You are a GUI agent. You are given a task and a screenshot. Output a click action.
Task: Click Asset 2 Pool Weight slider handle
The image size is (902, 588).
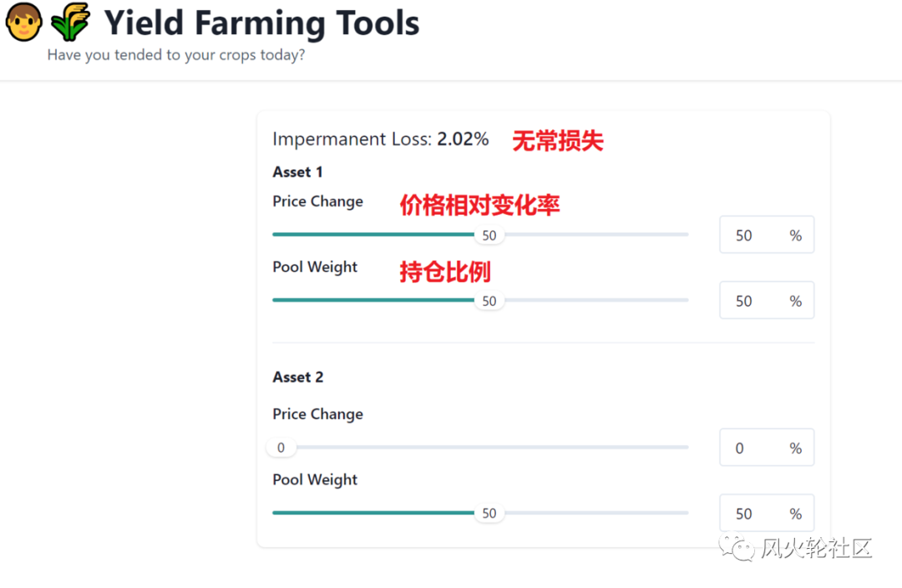[489, 514]
